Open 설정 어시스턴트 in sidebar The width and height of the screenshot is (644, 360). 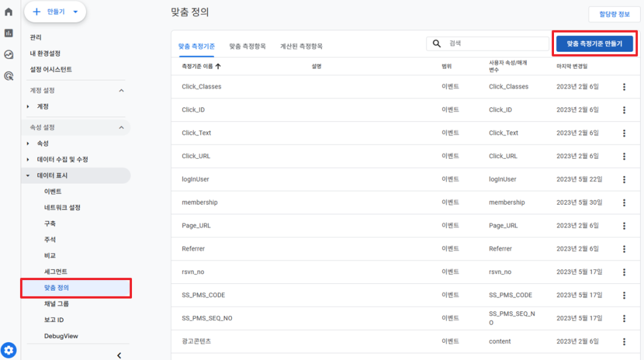click(51, 69)
